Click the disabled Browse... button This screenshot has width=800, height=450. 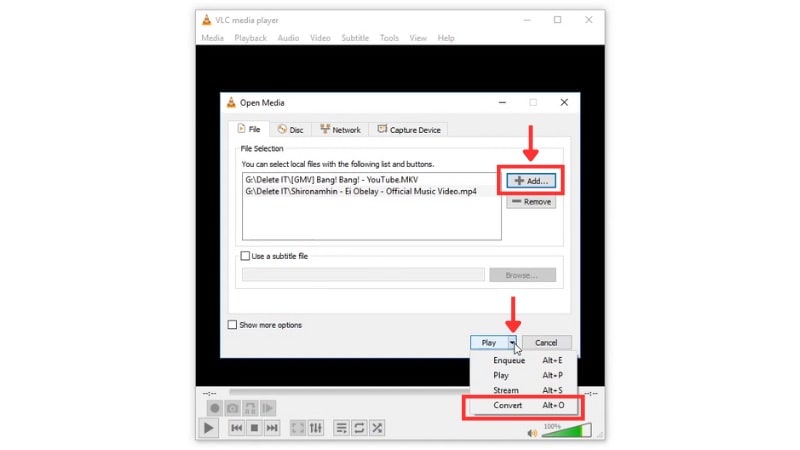522,275
